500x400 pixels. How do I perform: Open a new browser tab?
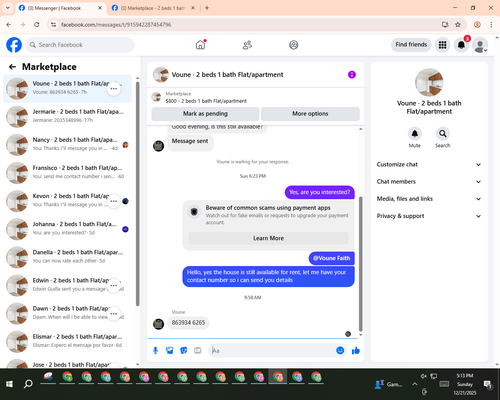point(207,8)
